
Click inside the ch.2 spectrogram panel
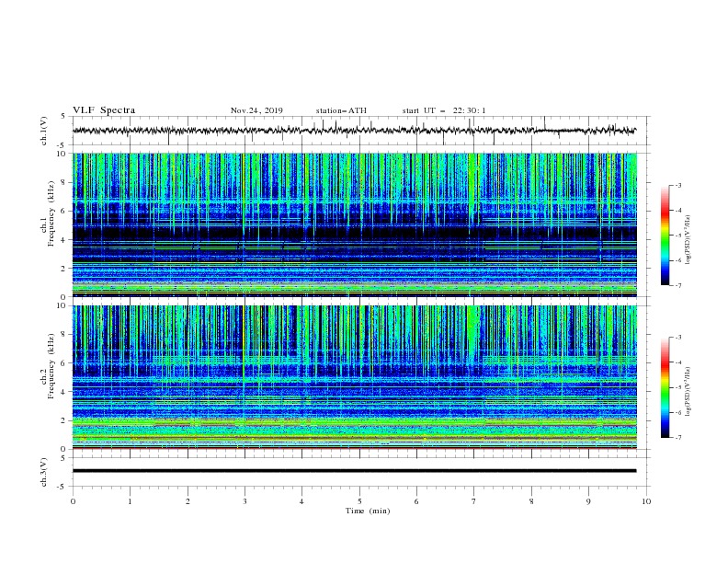pos(355,377)
